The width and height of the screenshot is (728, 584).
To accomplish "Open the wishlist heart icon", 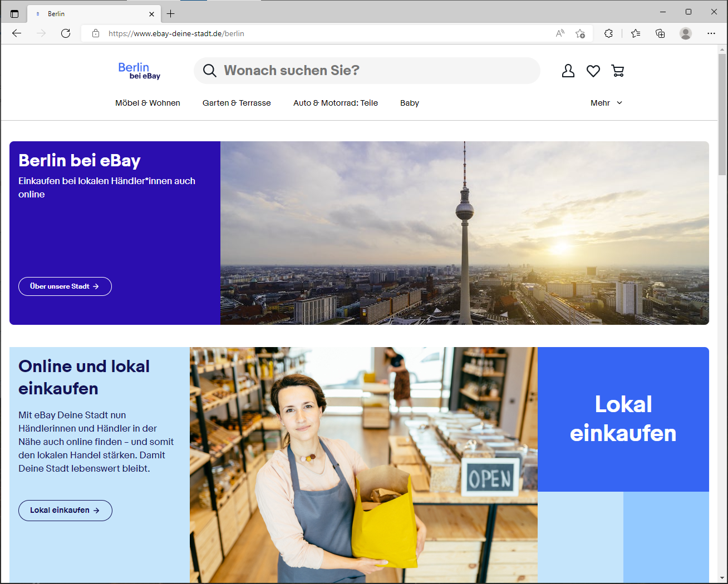I will pyautogui.click(x=593, y=71).
